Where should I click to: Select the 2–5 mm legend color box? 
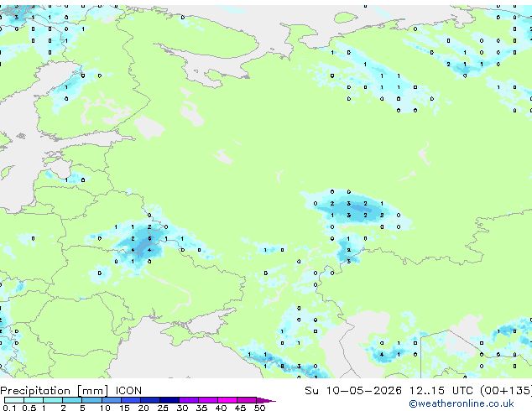pyautogui.click(x=72, y=400)
